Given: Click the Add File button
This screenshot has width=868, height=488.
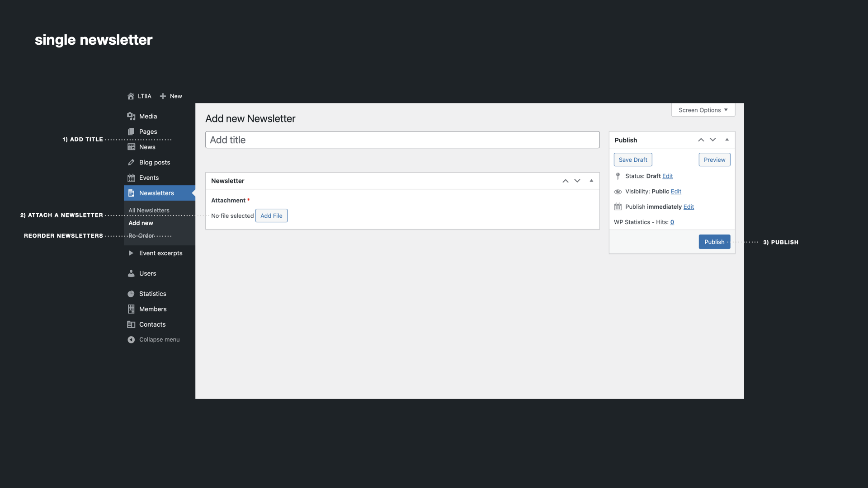Looking at the screenshot, I should [x=271, y=216].
